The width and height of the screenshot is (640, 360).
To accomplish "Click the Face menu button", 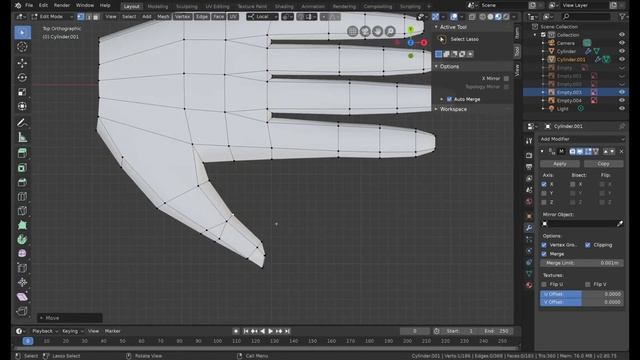I will tap(218, 17).
